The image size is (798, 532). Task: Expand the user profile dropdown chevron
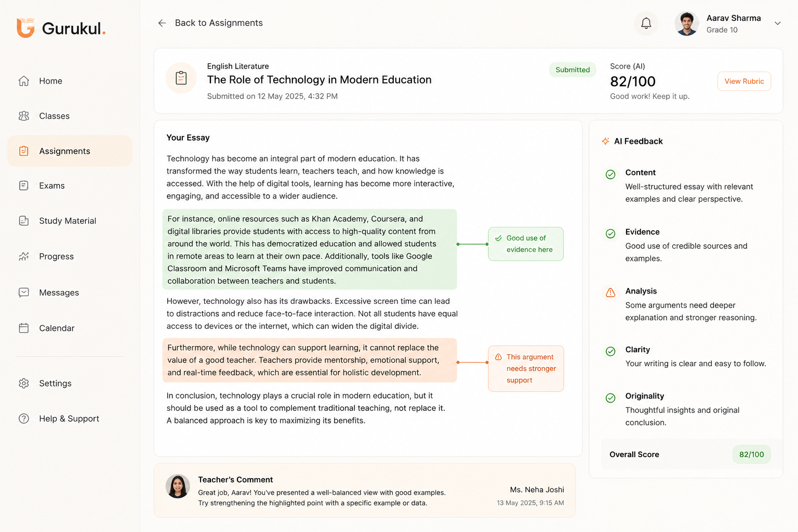click(x=778, y=23)
